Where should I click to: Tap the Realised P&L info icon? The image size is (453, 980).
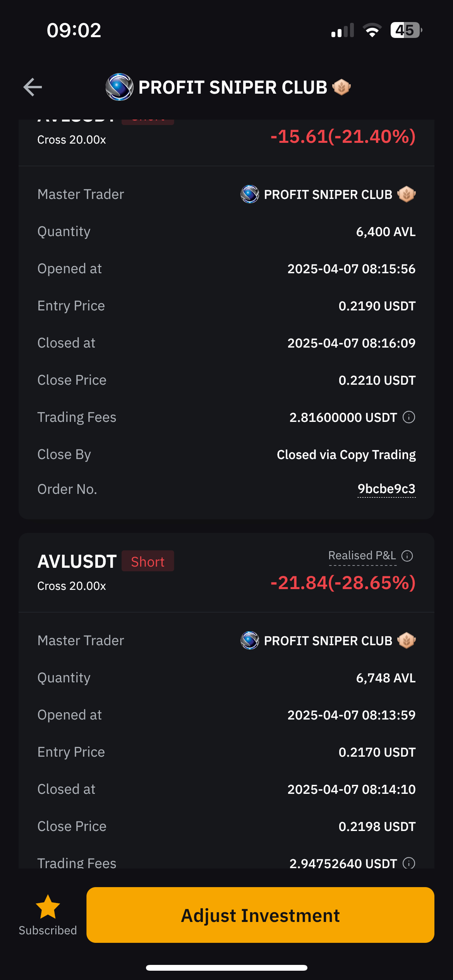tap(407, 556)
